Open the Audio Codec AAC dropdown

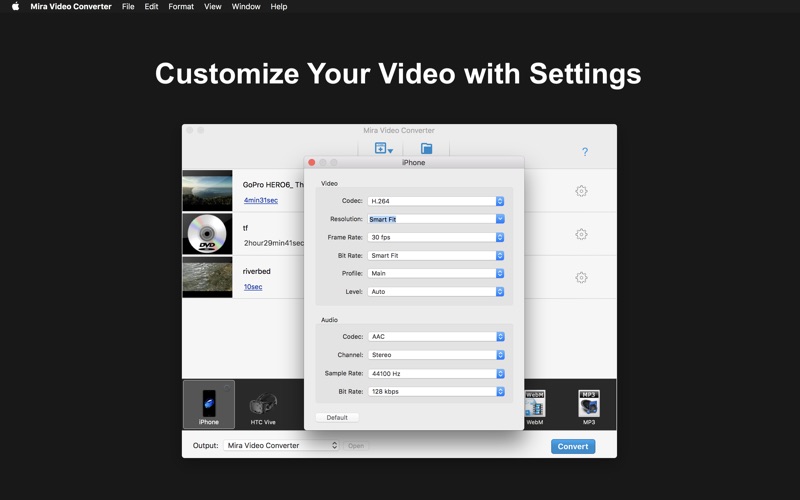(x=436, y=337)
